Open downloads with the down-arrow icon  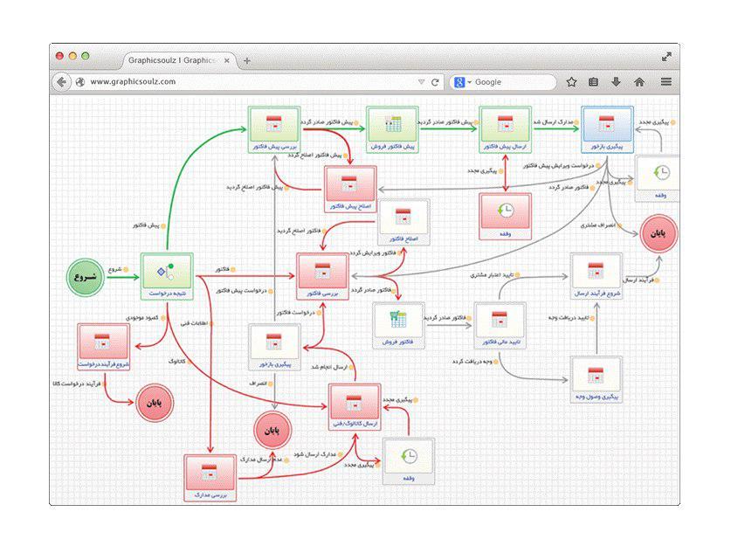(x=616, y=82)
